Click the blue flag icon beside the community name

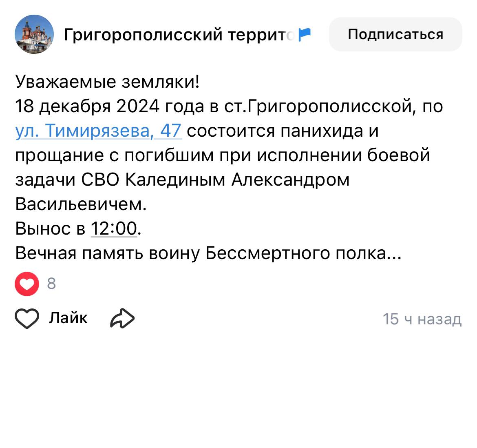coord(305,34)
